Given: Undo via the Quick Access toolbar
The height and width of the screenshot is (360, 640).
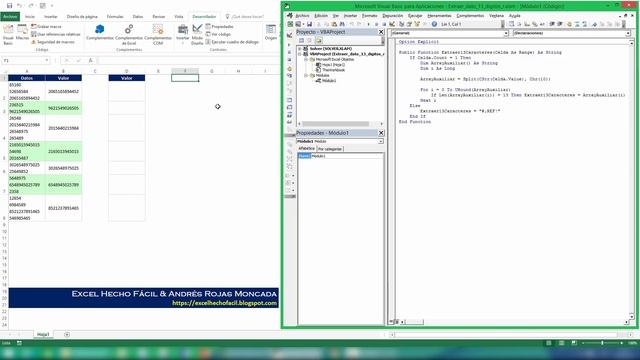Looking at the screenshot, I should pyautogui.click(x=19, y=6).
